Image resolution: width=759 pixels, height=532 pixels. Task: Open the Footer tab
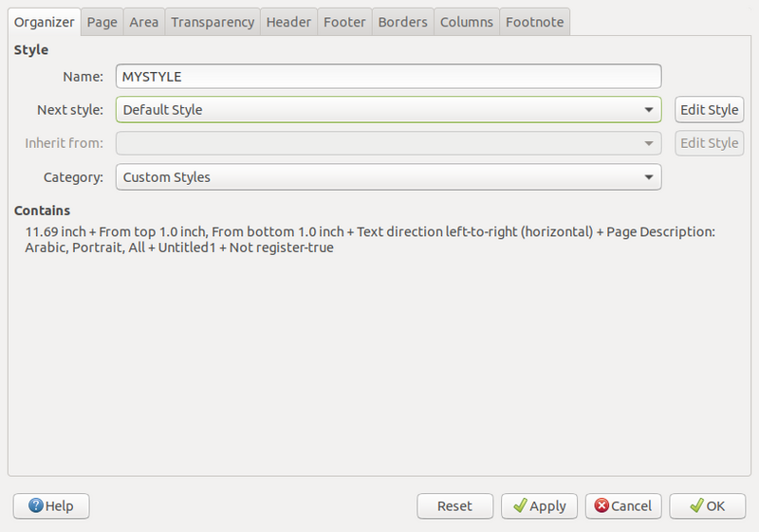[344, 22]
